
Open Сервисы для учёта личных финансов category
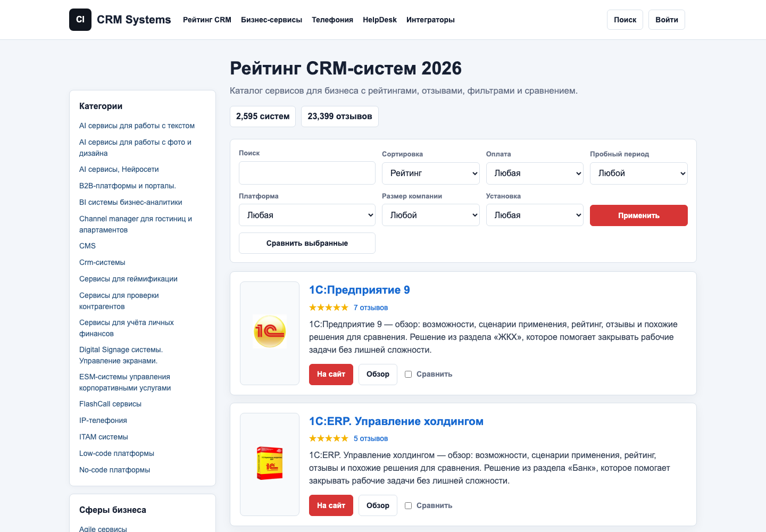coord(127,328)
